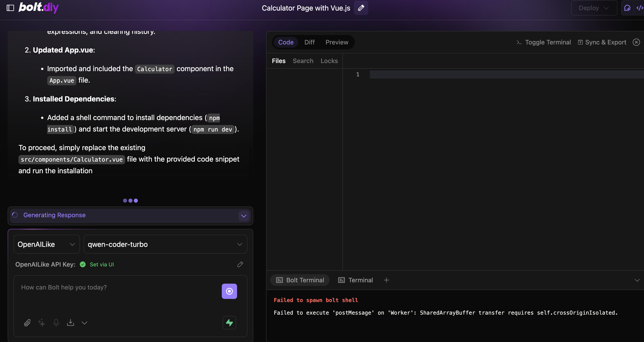The height and width of the screenshot is (342, 644).
Task: Toggle the sidebar panel icon
Action: [x=10, y=8]
